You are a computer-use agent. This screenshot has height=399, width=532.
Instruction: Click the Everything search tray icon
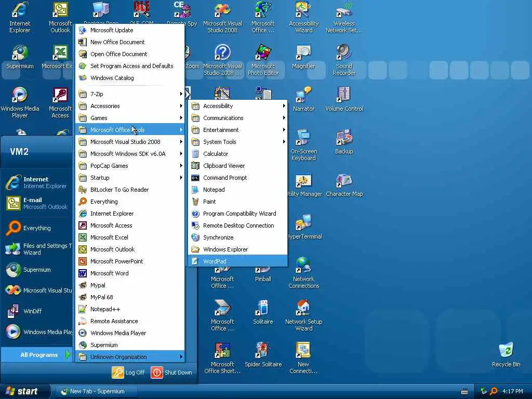494,391
